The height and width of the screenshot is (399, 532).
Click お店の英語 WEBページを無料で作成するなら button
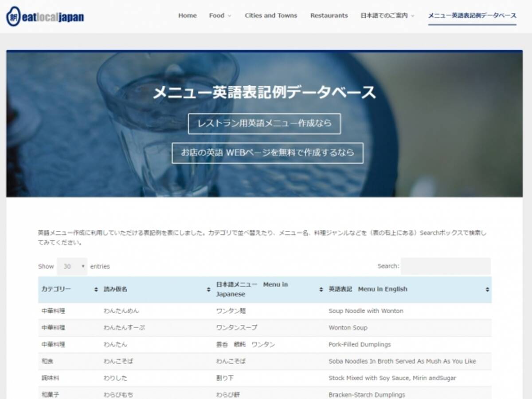(267, 153)
